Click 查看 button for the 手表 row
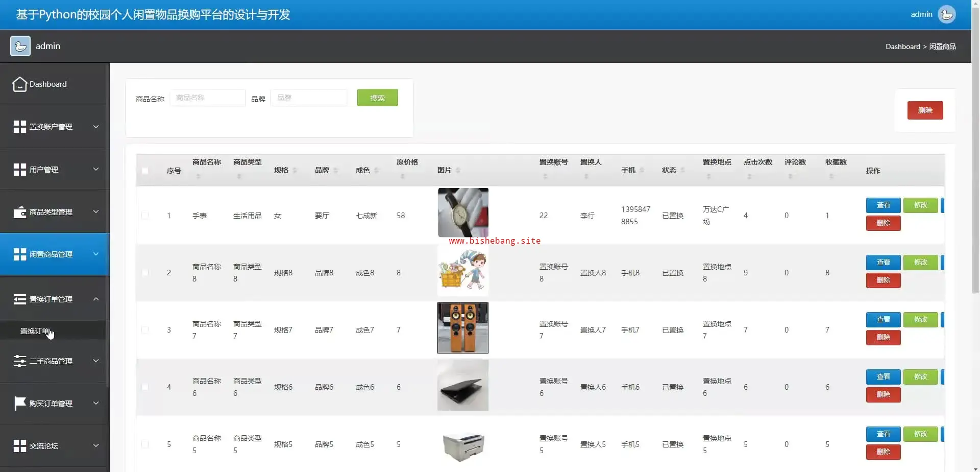 point(883,205)
